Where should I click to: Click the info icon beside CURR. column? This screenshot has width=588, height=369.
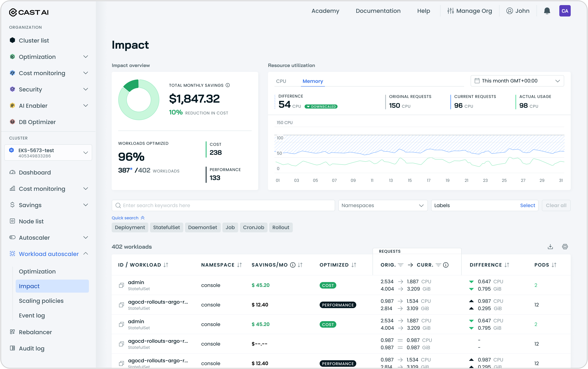click(x=446, y=265)
